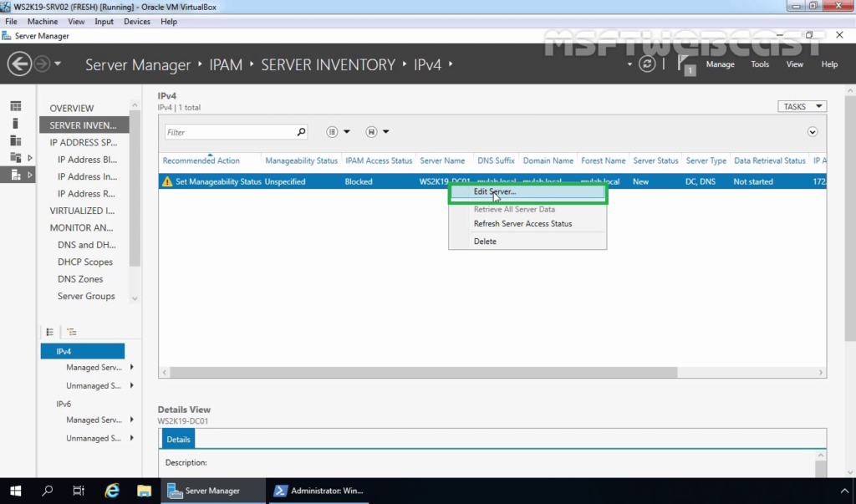Select the IPv6 node in lower tree
Screen dimensions: 856x504
(x=64, y=404)
